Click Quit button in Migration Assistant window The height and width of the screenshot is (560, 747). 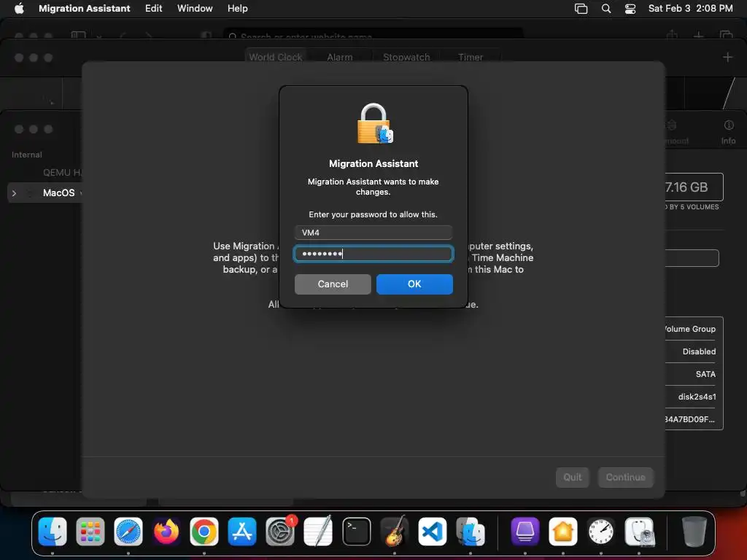click(572, 477)
